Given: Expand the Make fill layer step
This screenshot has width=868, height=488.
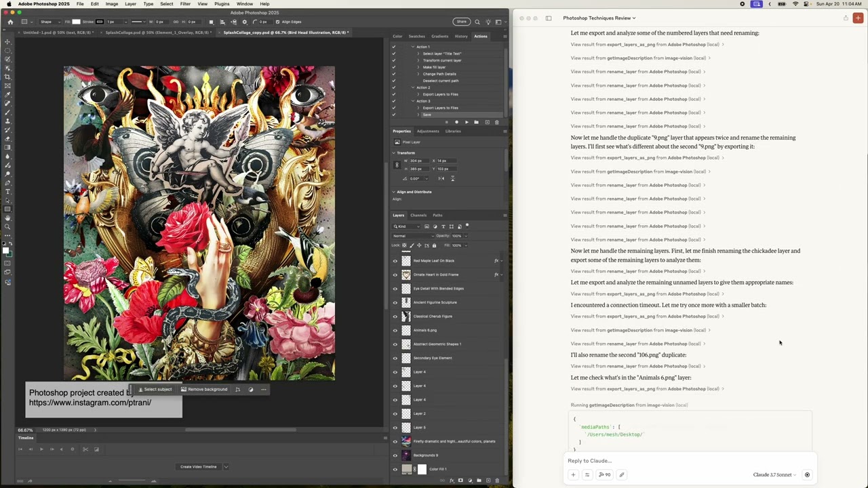Looking at the screenshot, I should tap(418, 67).
